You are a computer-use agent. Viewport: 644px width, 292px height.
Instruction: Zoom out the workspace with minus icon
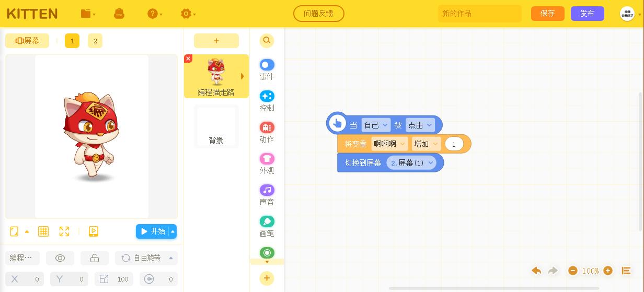pyautogui.click(x=573, y=271)
